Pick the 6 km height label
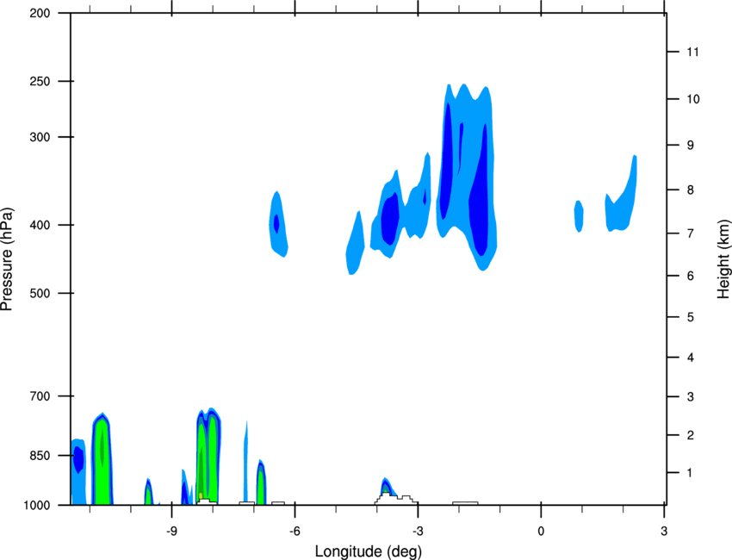The width and height of the screenshot is (732, 560). [x=690, y=276]
